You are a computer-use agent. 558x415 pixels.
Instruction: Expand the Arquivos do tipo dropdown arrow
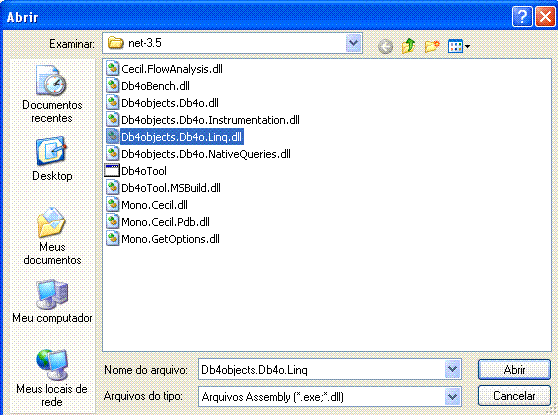point(453,396)
